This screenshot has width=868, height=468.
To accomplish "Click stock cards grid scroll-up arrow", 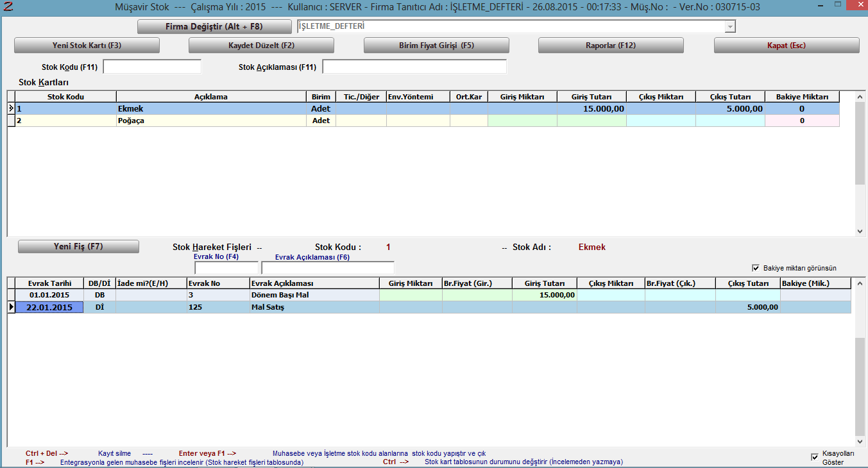I will click(x=860, y=96).
